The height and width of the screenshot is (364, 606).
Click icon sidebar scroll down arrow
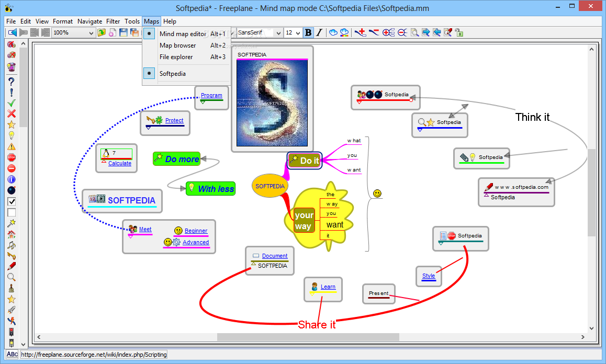23,344
